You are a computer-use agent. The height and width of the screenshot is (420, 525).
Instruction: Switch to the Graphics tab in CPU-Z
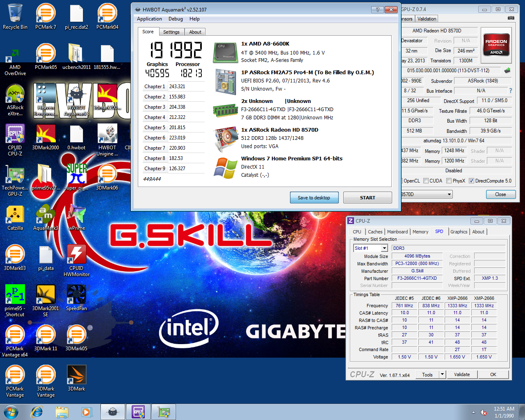pos(459,232)
